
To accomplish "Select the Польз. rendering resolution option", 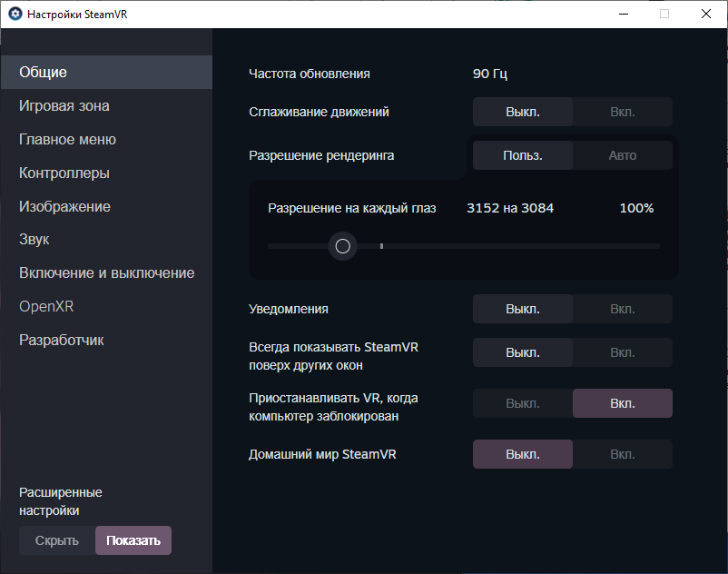I will coord(523,155).
